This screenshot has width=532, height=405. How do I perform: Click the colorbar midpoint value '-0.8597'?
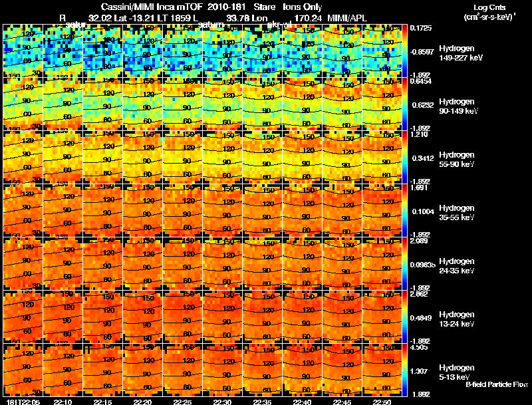tap(422, 52)
